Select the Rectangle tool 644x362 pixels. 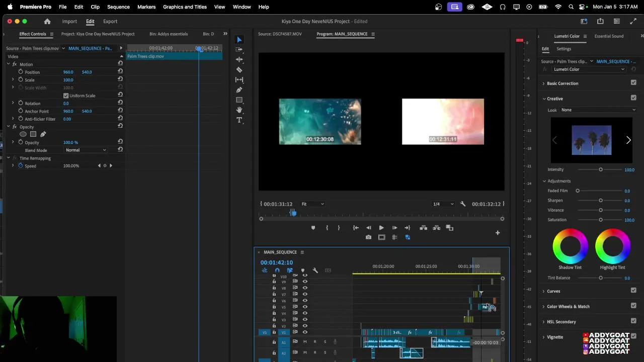click(x=239, y=100)
